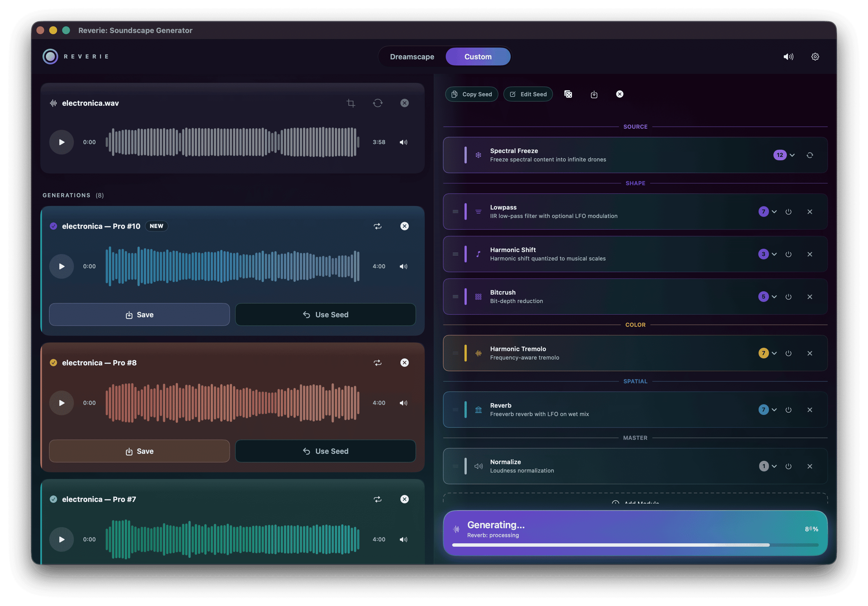Toggle power on the Reverb module

788,410
